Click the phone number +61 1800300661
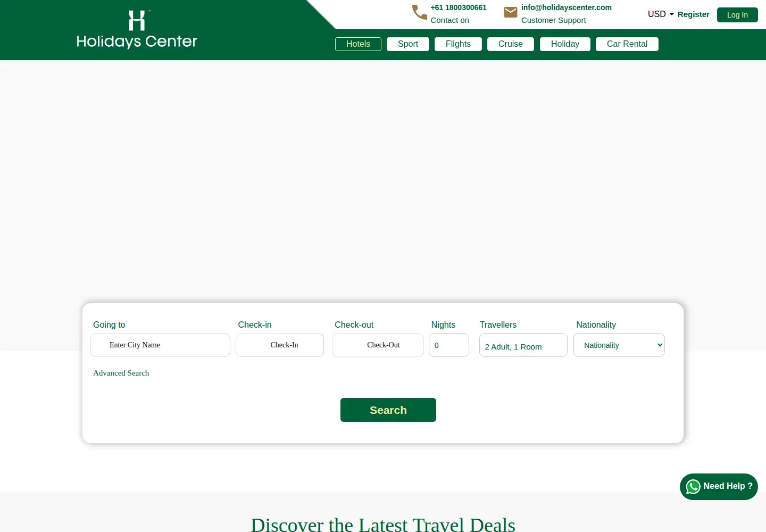The width and height of the screenshot is (766, 532). tap(459, 7)
